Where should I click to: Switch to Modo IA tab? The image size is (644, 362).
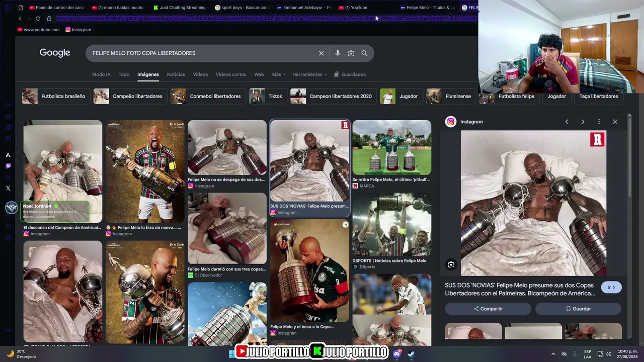tap(101, 74)
